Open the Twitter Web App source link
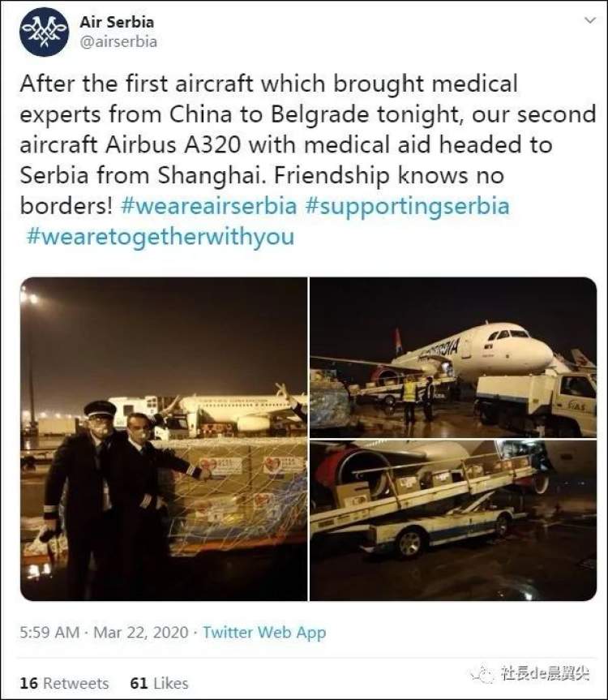This screenshot has width=608, height=700. (264, 632)
